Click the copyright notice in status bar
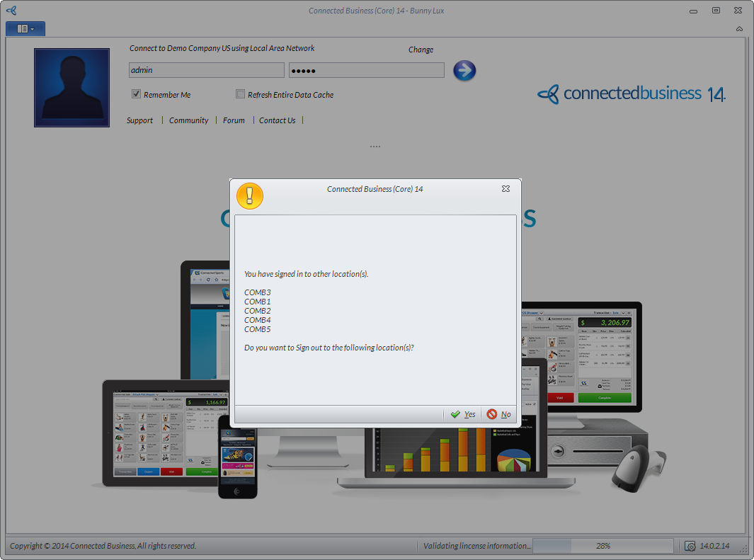The height and width of the screenshot is (560, 754). [x=103, y=546]
